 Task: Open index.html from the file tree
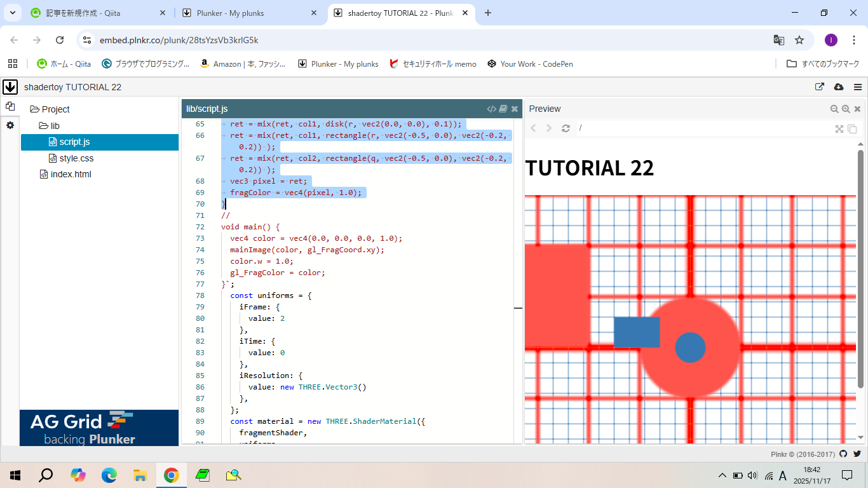(x=71, y=174)
